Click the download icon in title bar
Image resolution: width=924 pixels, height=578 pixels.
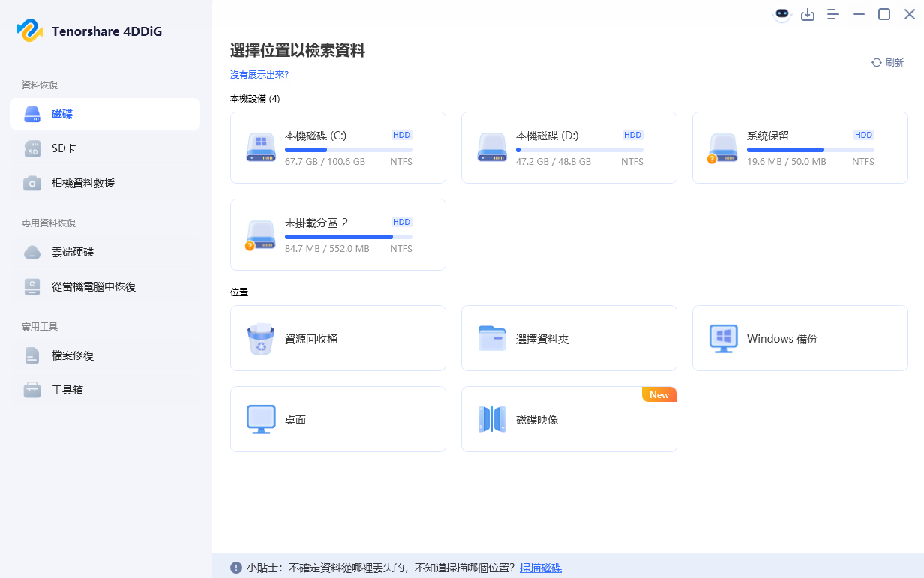(x=808, y=14)
